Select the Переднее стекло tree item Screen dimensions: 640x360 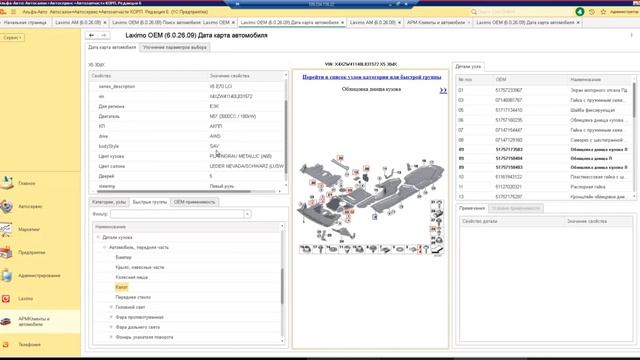tap(133, 297)
